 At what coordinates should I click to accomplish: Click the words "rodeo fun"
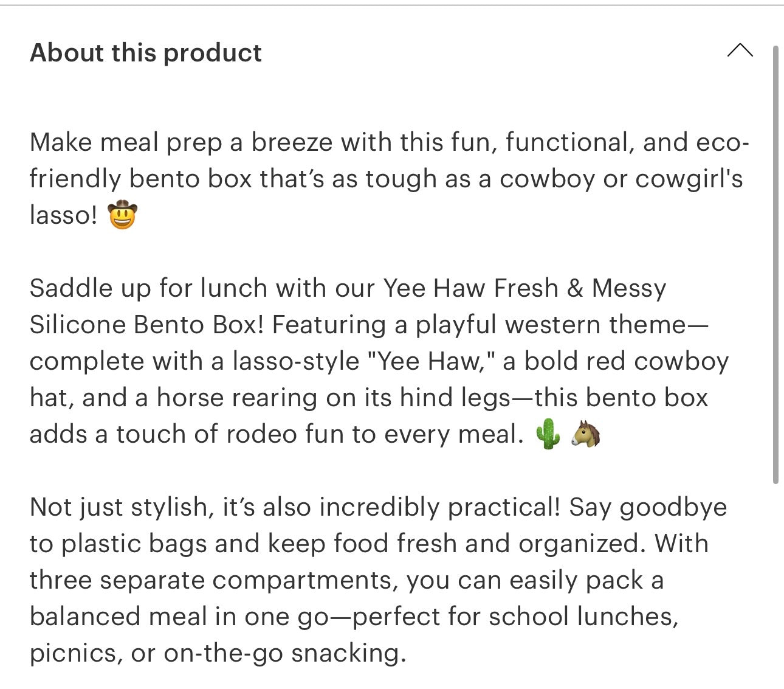(x=278, y=434)
